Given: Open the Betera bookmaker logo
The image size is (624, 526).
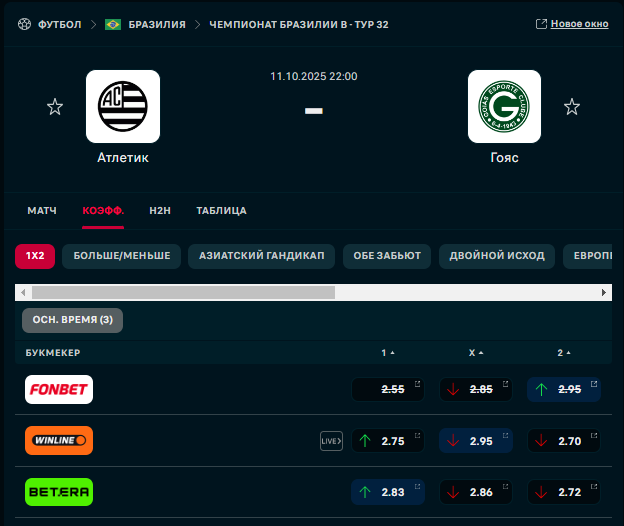Looking at the screenshot, I should pyautogui.click(x=59, y=492).
